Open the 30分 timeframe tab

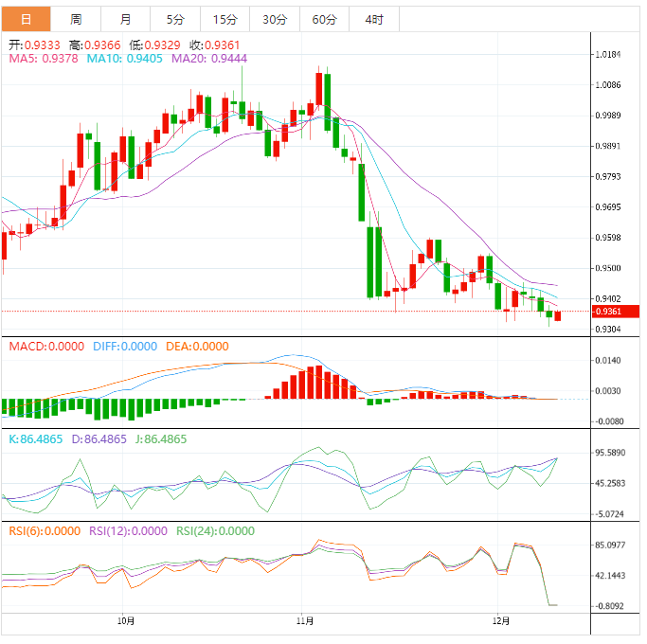click(x=275, y=19)
